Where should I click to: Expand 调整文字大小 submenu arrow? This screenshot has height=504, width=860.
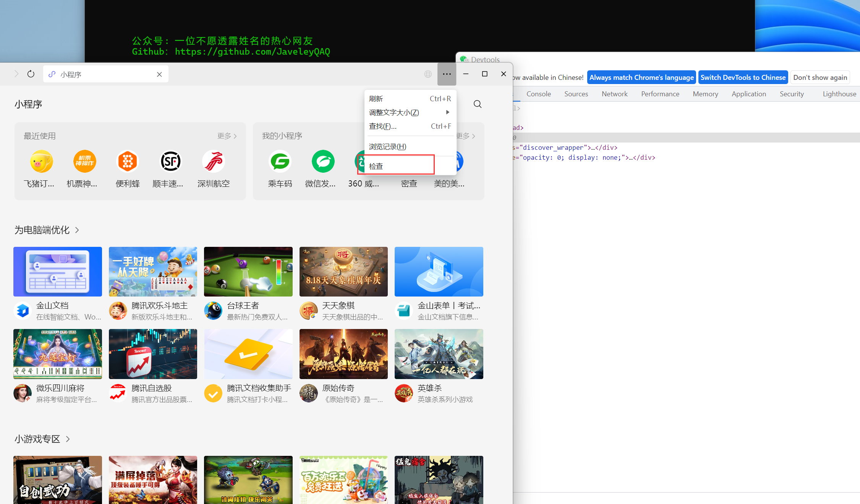point(447,112)
